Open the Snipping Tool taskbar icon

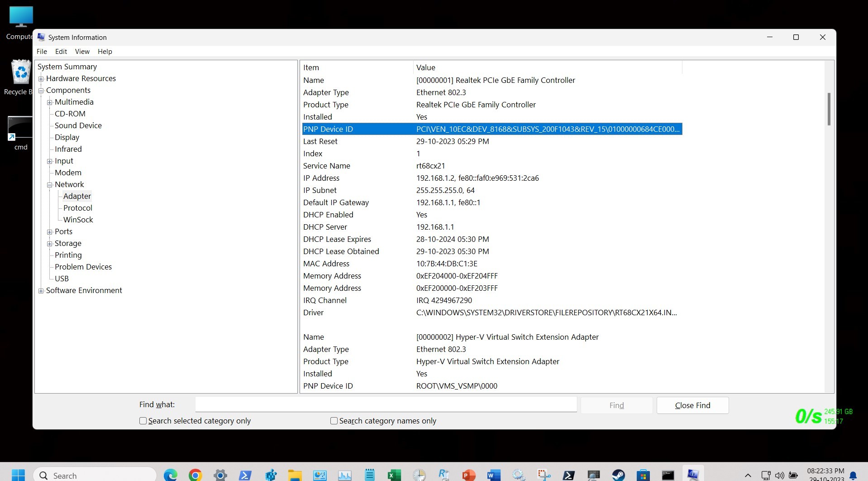click(544, 475)
